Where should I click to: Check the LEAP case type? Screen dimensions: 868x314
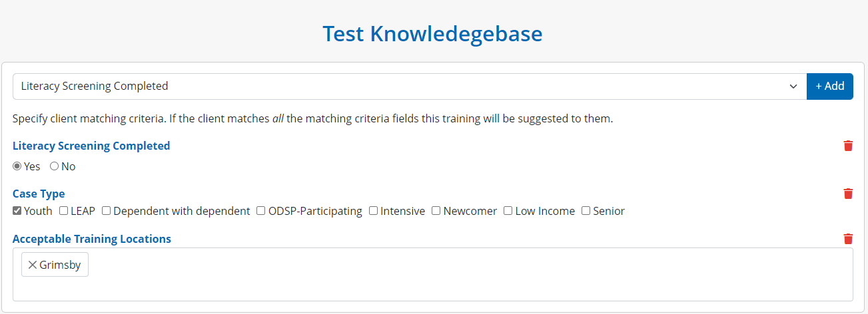(x=64, y=211)
